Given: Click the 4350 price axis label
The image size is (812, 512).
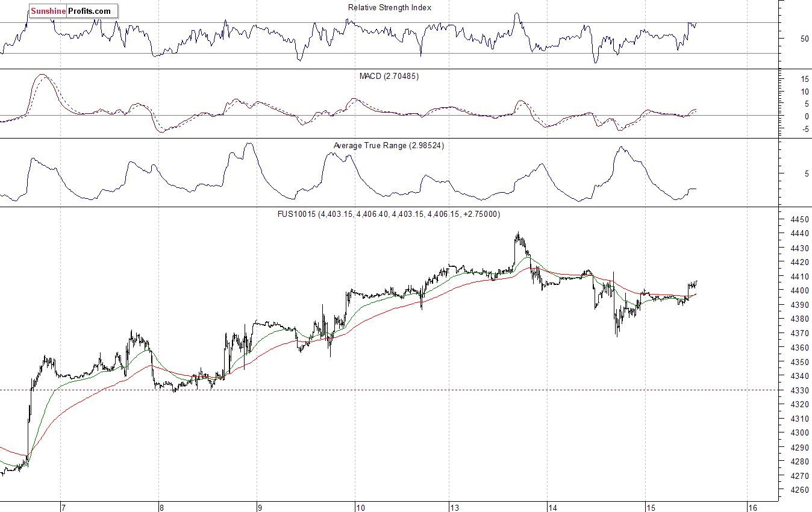Looking at the screenshot, I should point(801,362).
